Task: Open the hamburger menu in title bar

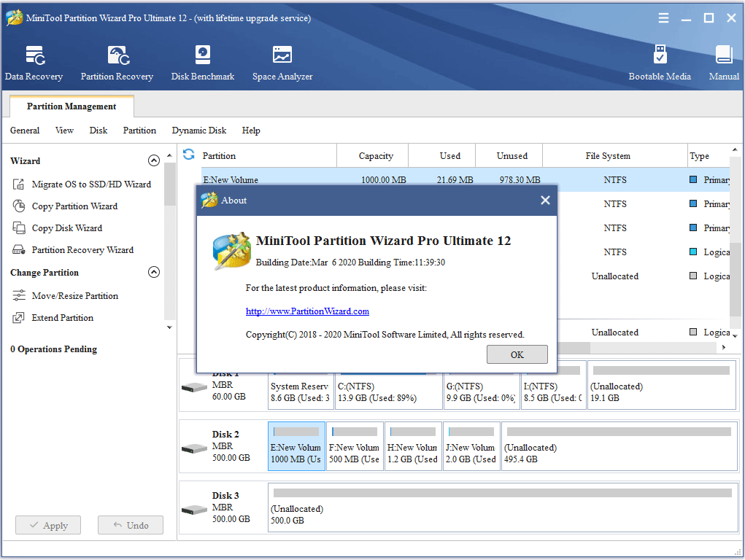Action: pos(663,18)
